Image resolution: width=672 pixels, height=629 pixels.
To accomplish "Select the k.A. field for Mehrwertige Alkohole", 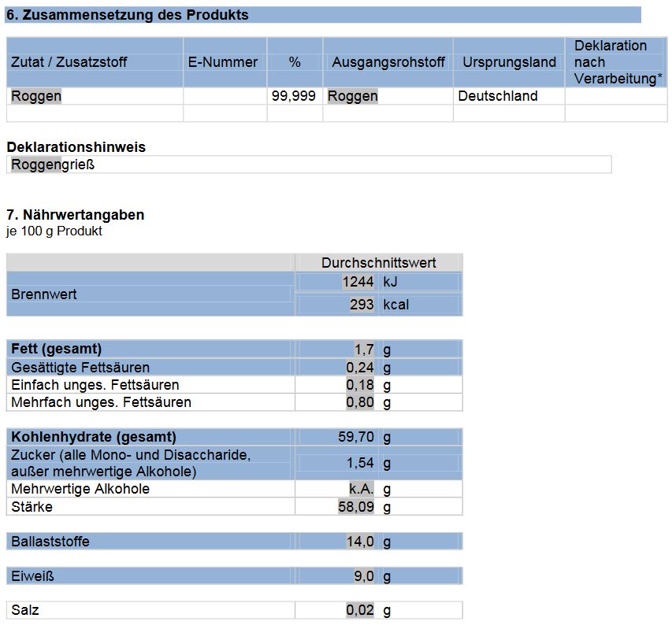I will point(362,489).
